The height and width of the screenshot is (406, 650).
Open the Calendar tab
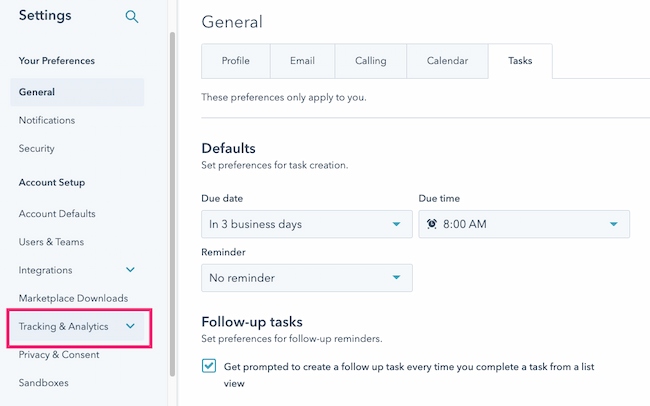point(447,61)
